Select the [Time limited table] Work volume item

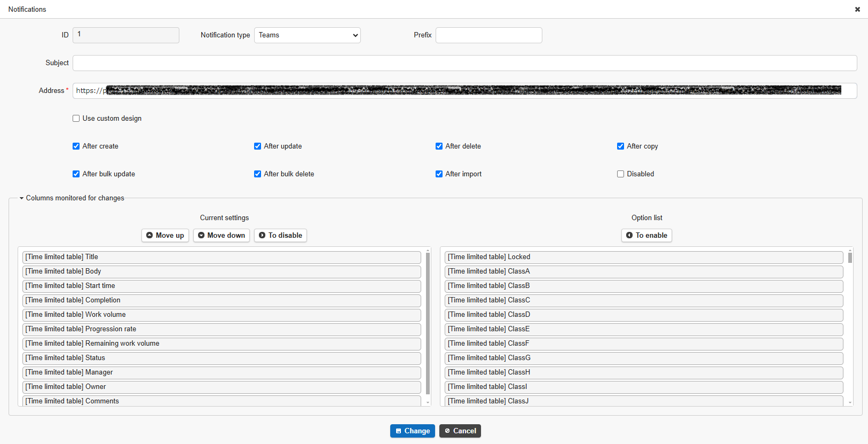pyautogui.click(x=222, y=315)
